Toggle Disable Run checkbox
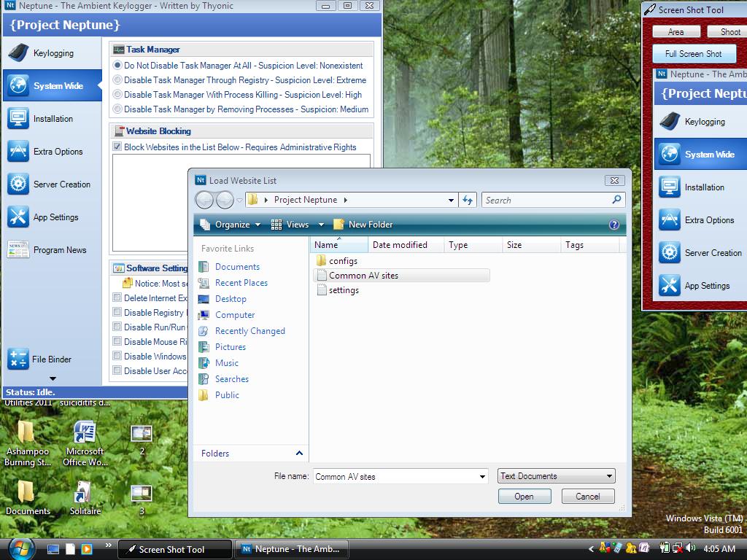Viewport: 747px width, 560px height. [117, 327]
